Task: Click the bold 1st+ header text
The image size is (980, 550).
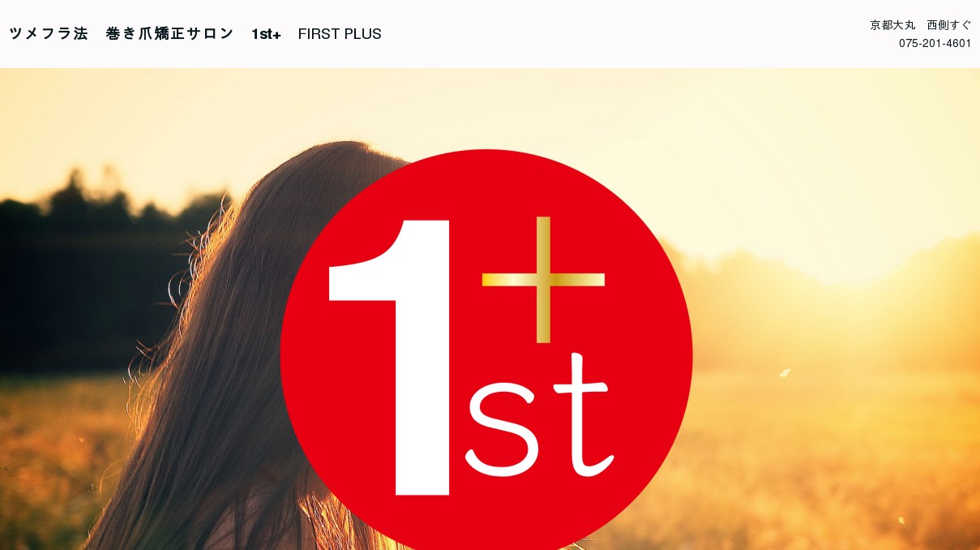Action: [x=266, y=34]
